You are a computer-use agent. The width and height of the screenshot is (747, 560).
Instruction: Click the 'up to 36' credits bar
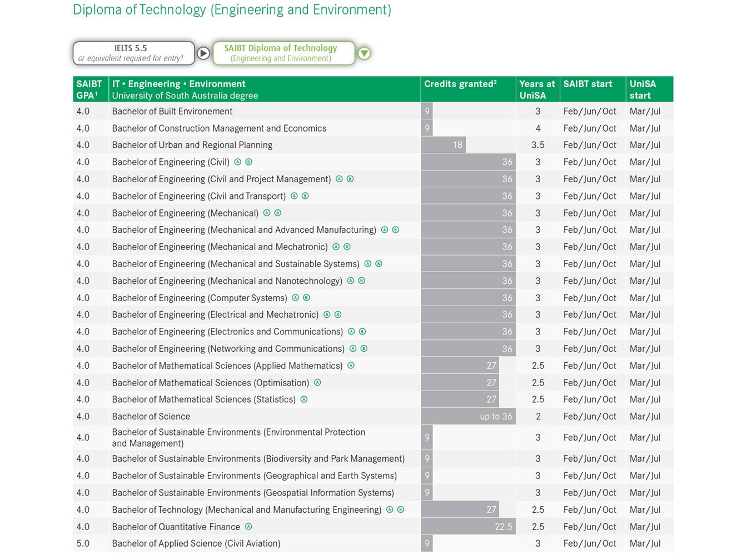pos(469,416)
